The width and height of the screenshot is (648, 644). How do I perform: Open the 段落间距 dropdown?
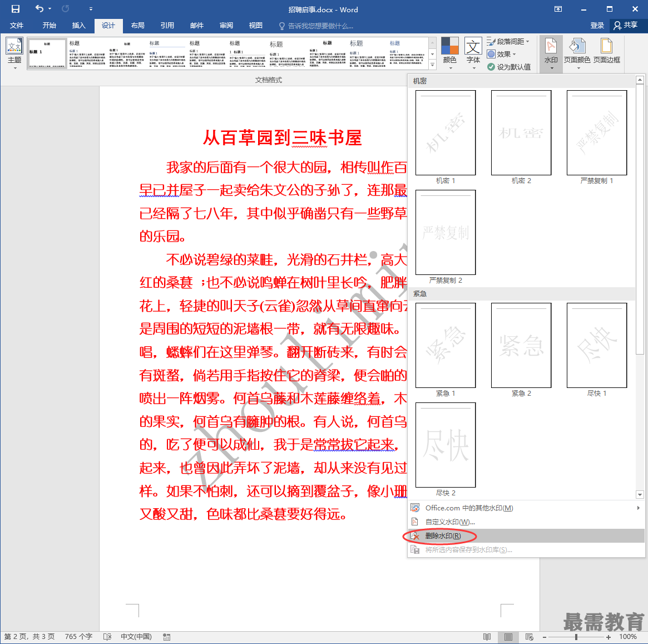(x=508, y=41)
